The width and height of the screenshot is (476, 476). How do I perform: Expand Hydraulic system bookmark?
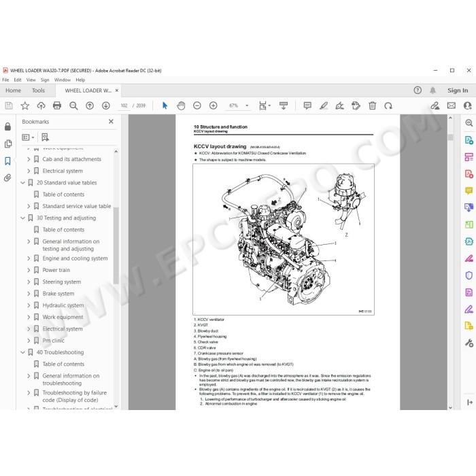point(29,305)
